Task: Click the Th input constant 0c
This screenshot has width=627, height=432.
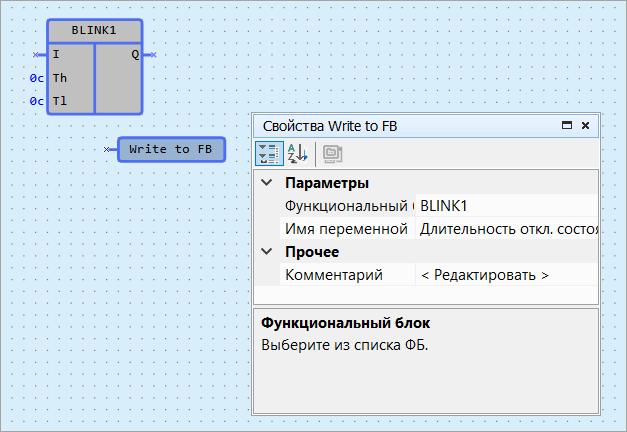Action: pyautogui.click(x=36, y=78)
